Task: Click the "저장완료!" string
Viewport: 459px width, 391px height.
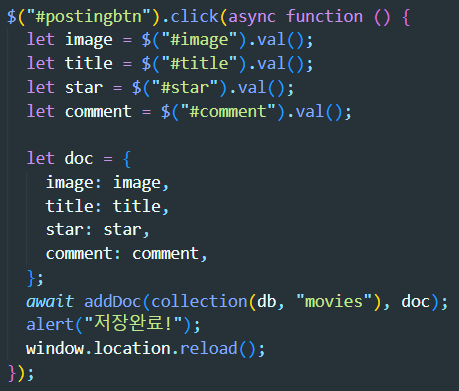Action: pyautogui.click(x=133, y=323)
